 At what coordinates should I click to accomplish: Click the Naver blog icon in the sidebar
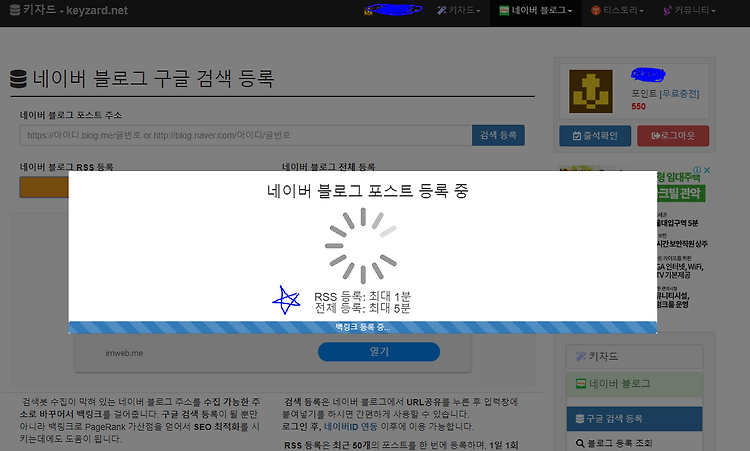[581, 384]
